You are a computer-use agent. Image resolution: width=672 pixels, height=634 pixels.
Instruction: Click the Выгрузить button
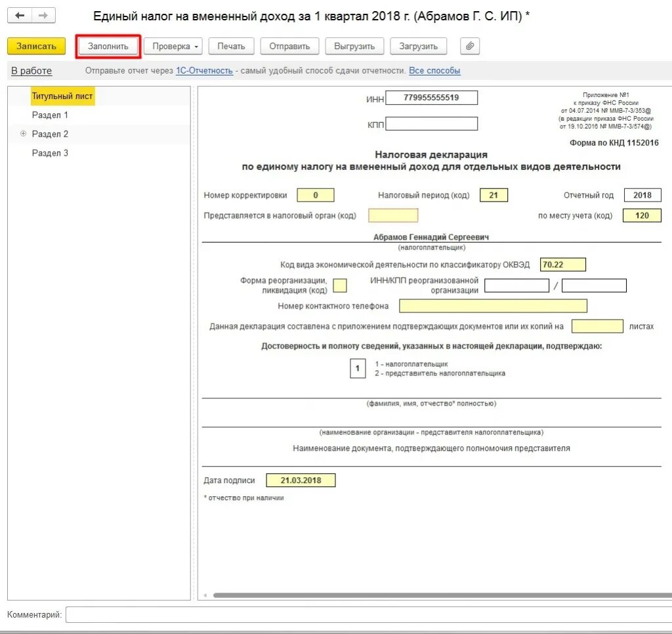click(x=354, y=46)
